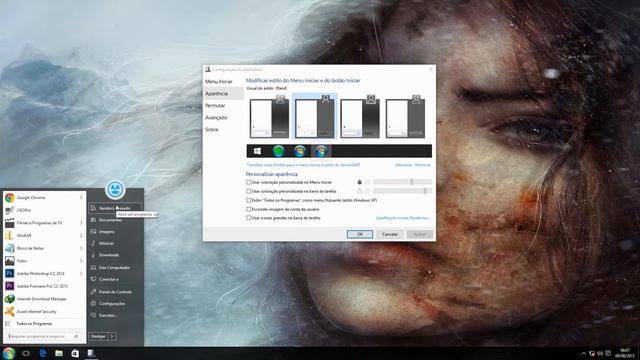Screen dimensions: 640x360
Task: Open Avast Internet Security in start menu
Action: coord(43,311)
